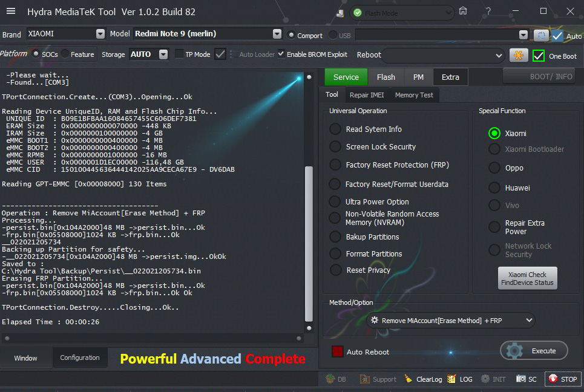Toggle the Enable BROM Exploit checkbox
The width and height of the screenshot is (584, 392).
click(281, 54)
